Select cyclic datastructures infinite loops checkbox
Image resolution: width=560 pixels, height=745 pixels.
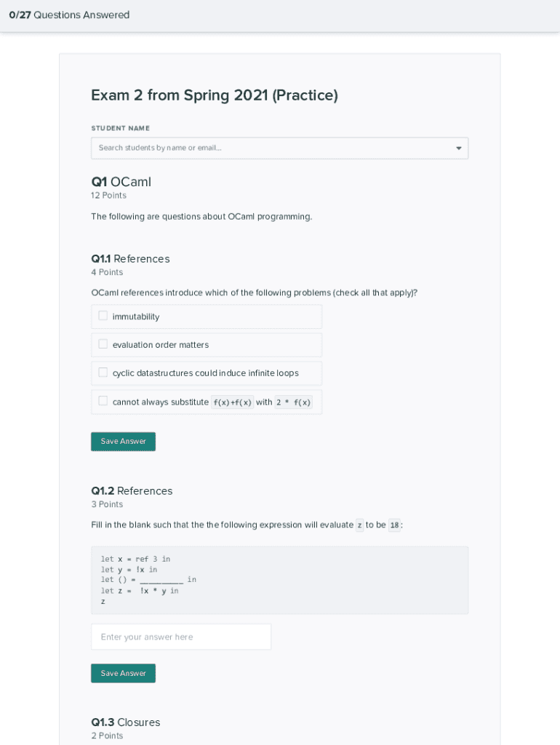point(103,372)
